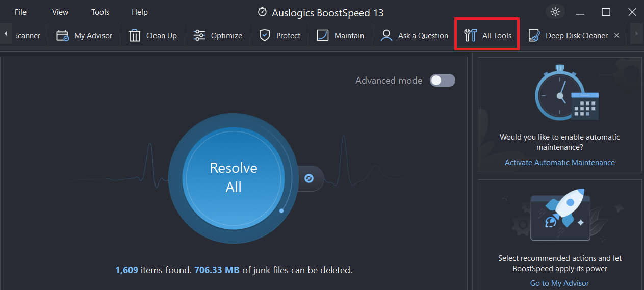Viewport: 644px width, 290px height.
Task: Click the My Advisor calendar icon
Action: pos(63,35)
